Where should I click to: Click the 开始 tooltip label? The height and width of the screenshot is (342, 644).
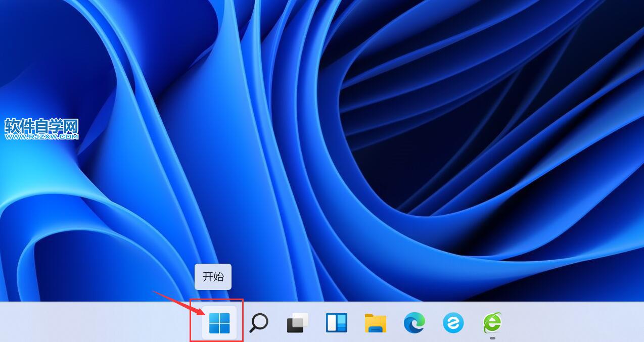pyautogui.click(x=213, y=277)
